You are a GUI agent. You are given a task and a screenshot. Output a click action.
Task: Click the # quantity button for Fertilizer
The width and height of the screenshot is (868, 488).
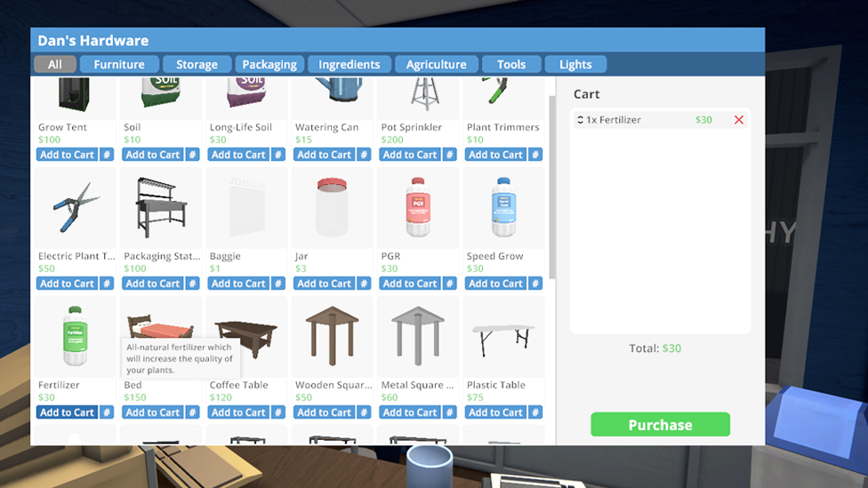click(107, 412)
